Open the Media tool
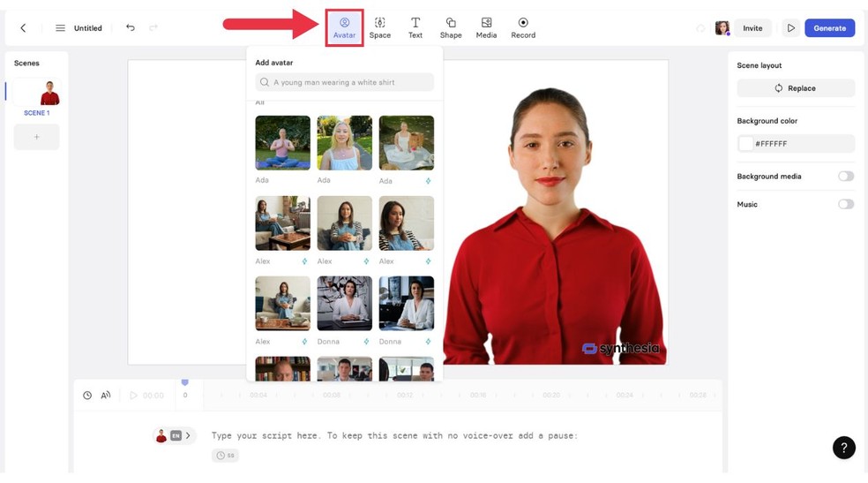 486,27
